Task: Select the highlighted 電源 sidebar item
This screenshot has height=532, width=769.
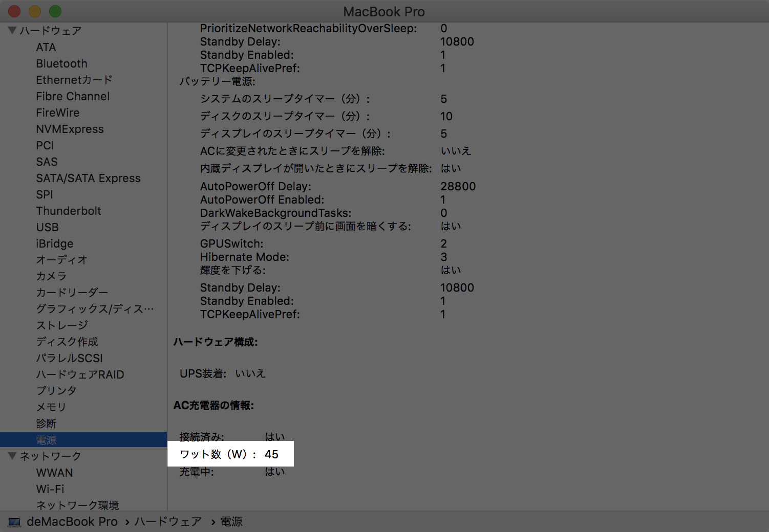Action: 83,439
